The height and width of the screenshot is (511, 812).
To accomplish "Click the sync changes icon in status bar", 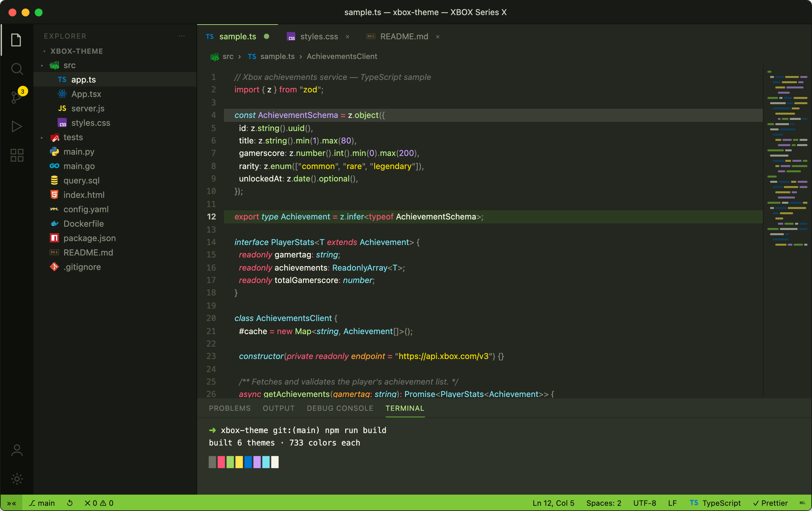I will [x=70, y=503].
